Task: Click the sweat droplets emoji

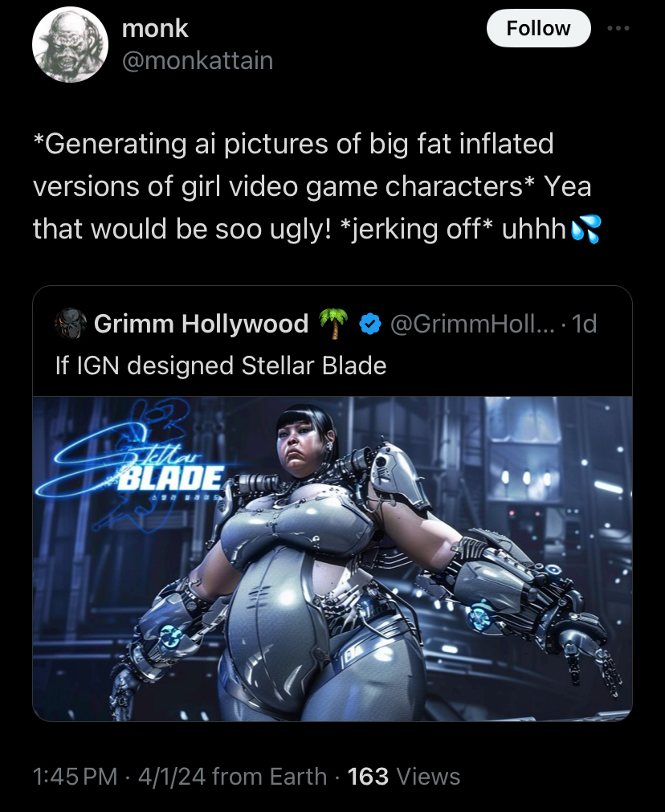Action: pyautogui.click(x=585, y=229)
